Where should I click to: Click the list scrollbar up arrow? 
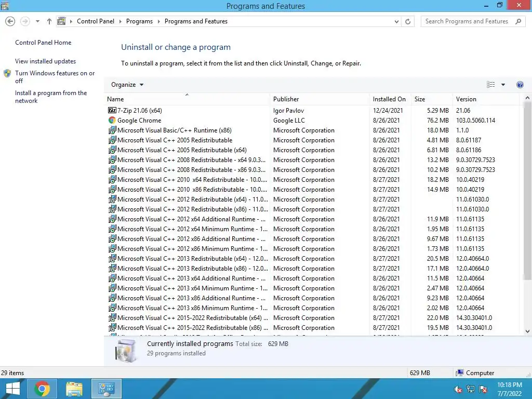tap(527, 98)
